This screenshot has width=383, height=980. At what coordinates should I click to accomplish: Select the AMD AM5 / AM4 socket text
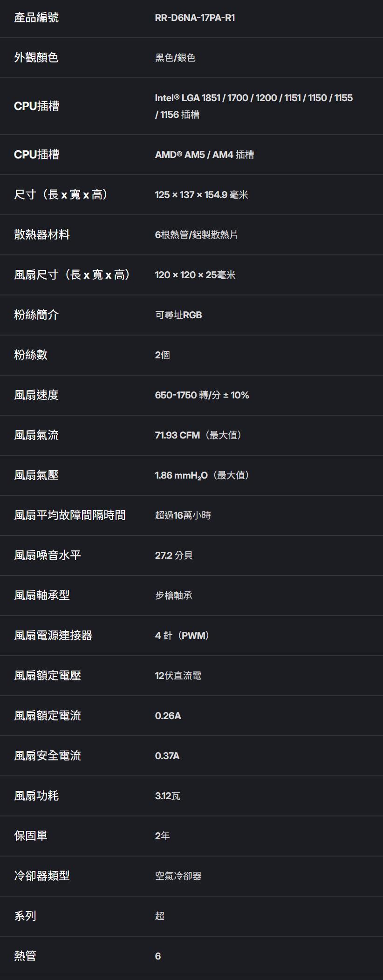tap(204, 155)
